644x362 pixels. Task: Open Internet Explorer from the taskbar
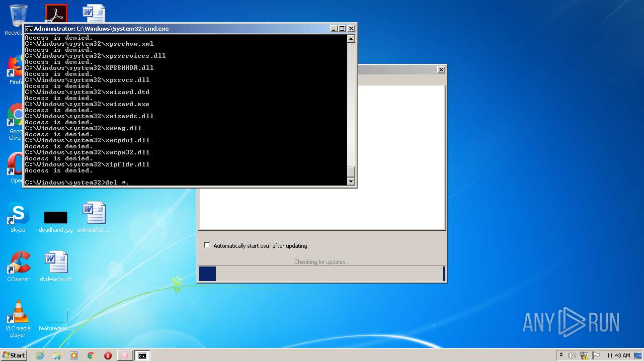click(x=40, y=355)
